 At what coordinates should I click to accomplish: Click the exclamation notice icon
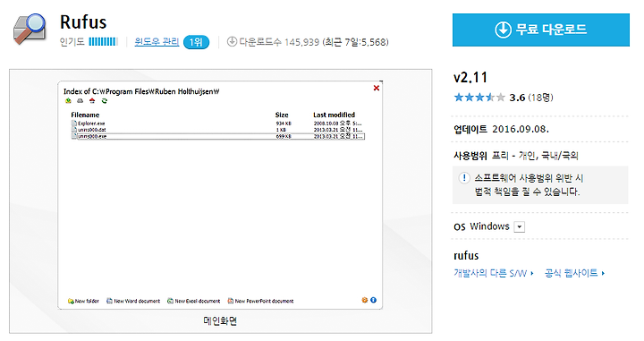464,178
